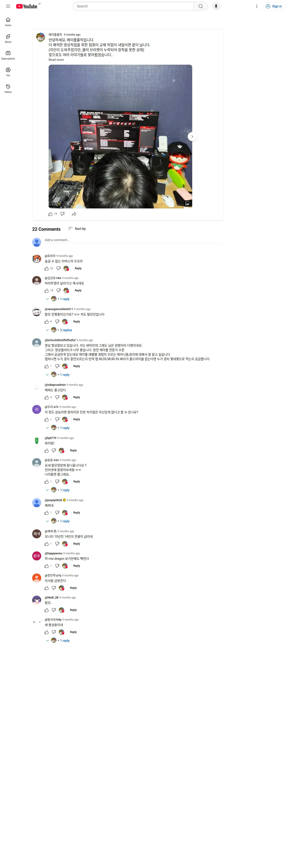Expand post text with Read more

56,60
